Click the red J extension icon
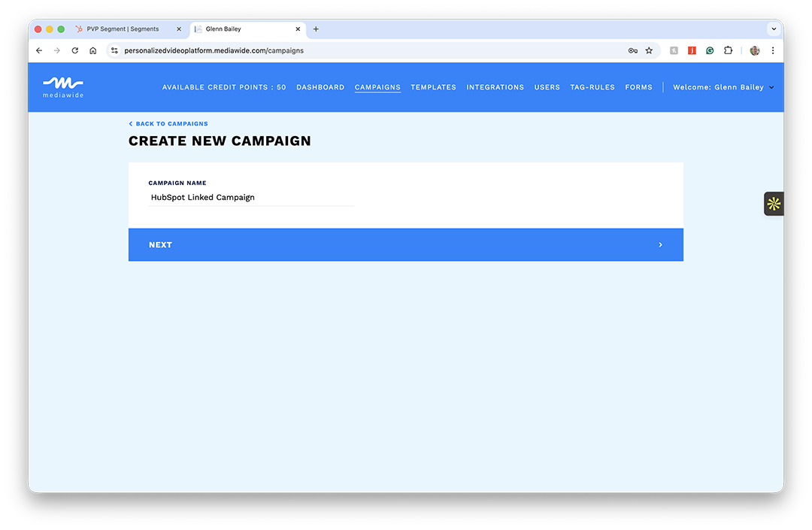 [x=692, y=50]
